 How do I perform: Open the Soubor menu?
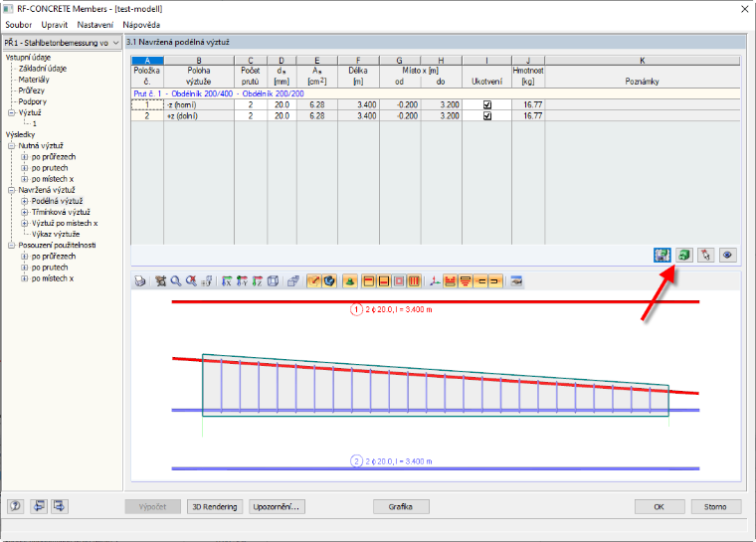click(x=18, y=25)
